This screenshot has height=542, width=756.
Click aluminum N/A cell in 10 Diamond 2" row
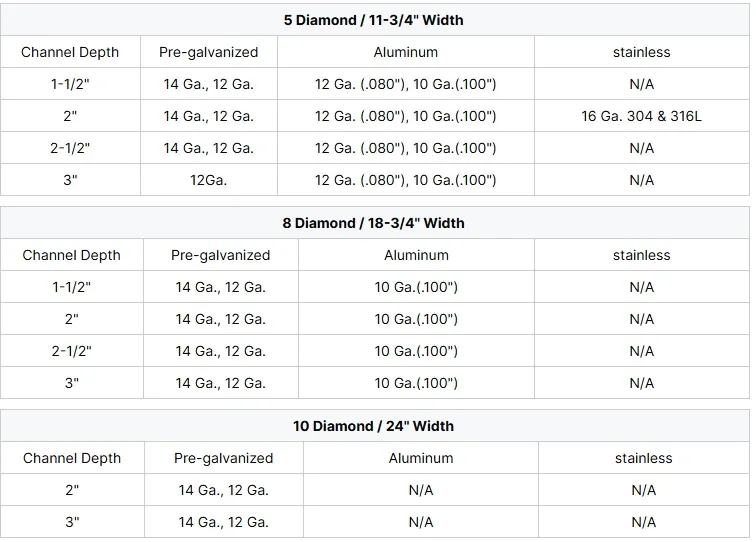(420, 490)
